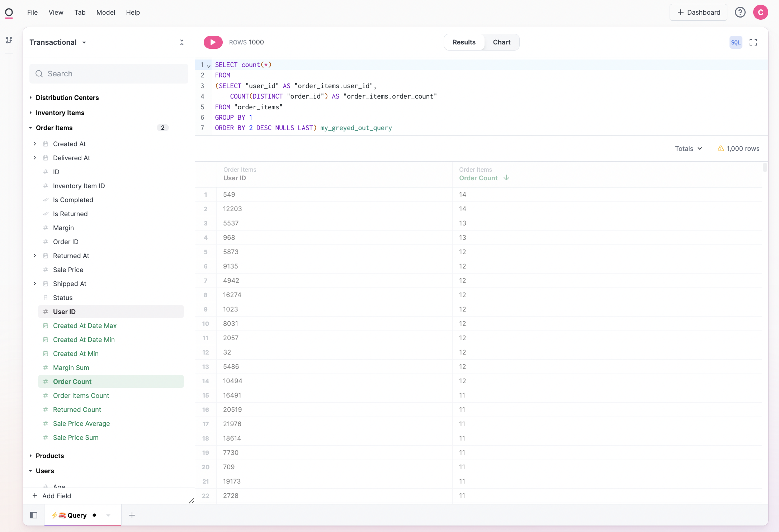Toggle the sidebar panel icon at bottom
Screen dimensions: 779x532
(x=34, y=515)
